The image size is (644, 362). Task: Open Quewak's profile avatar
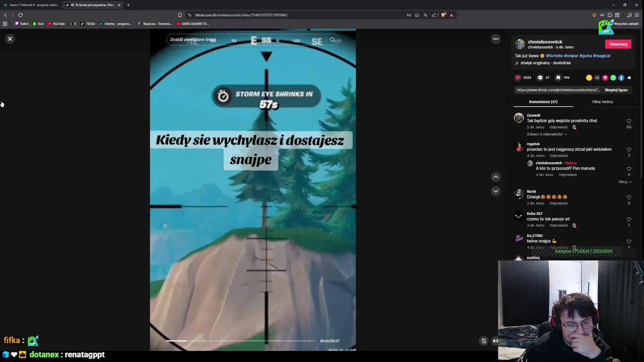[x=519, y=118]
